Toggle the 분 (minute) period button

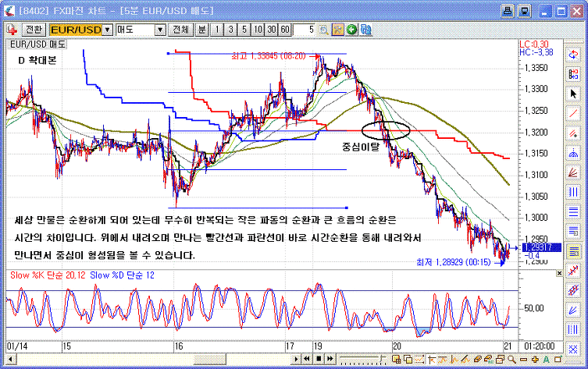[201, 30]
